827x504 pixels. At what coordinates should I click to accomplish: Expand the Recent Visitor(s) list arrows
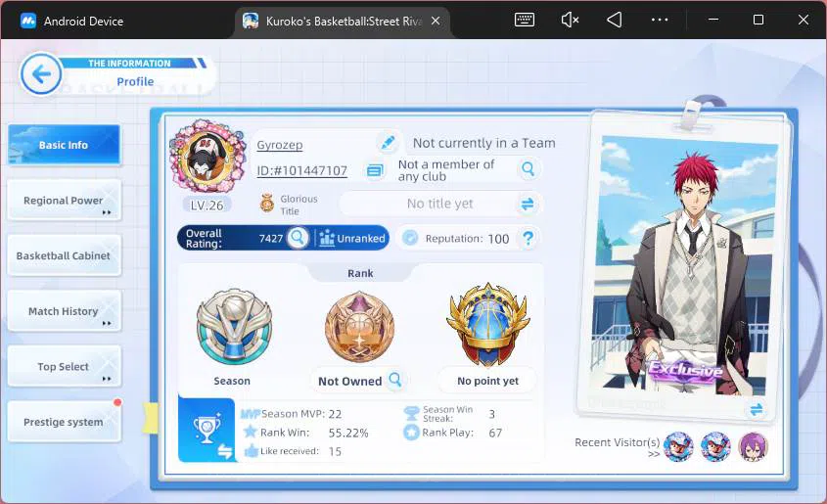point(654,454)
